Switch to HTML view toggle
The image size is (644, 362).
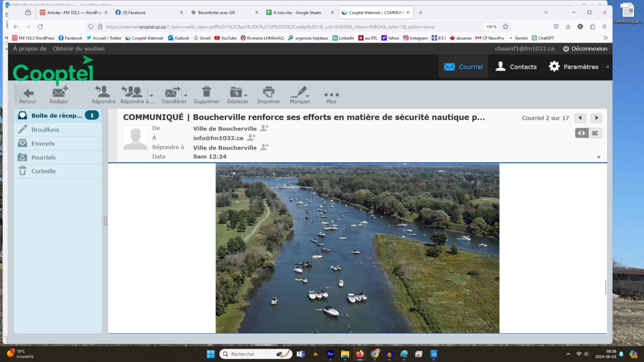point(582,133)
